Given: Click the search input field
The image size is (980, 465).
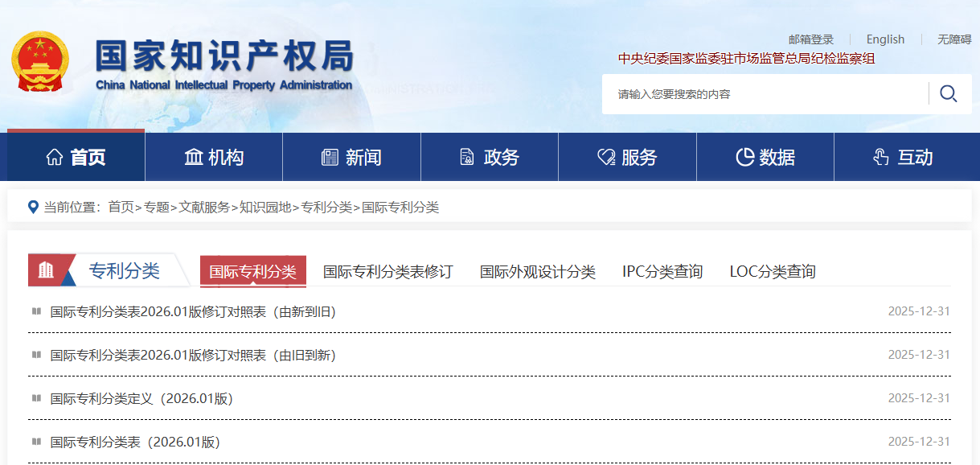Looking at the screenshot, I should tap(764, 94).
